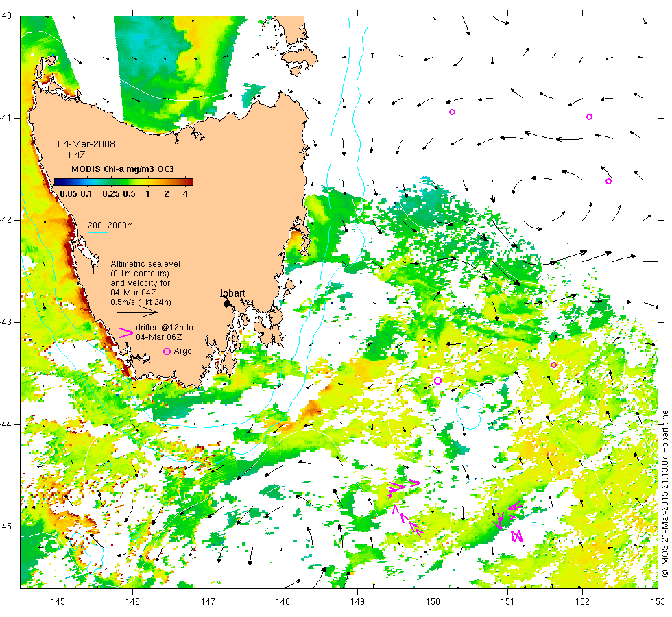Viewport: 672px width, 617px height.
Task: Click the Argo float circle near 150.3E 41S
Action: click(x=452, y=112)
